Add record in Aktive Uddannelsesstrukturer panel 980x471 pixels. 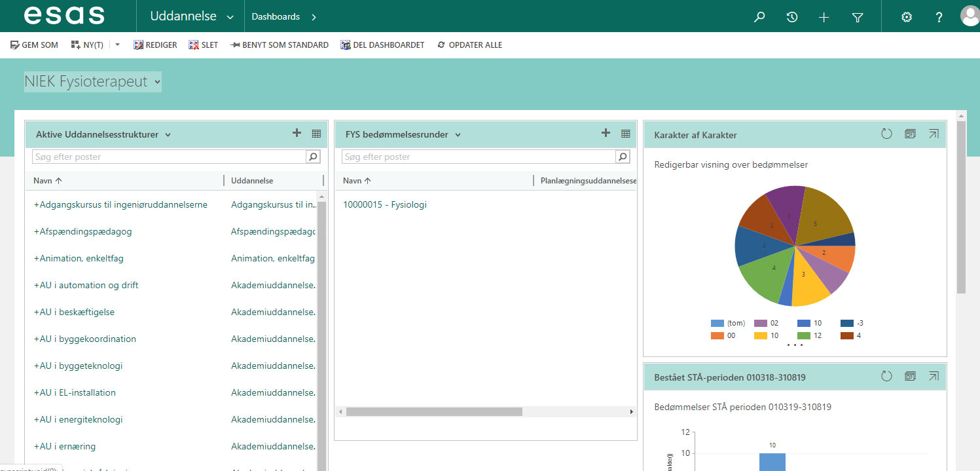point(297,133)
